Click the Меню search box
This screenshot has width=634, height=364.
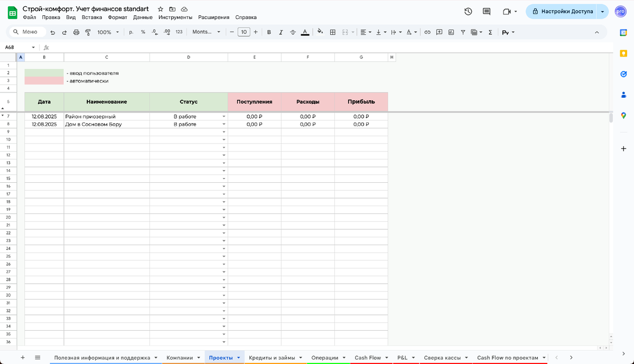27,32
